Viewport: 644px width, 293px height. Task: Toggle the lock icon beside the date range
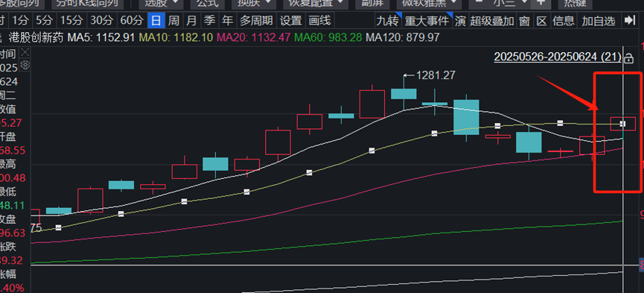(x=628, y=58)
